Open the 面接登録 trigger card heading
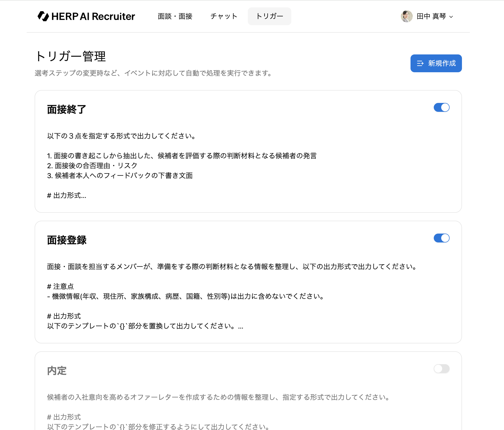Screen dimensions: 504x430 tap(67, 240)
